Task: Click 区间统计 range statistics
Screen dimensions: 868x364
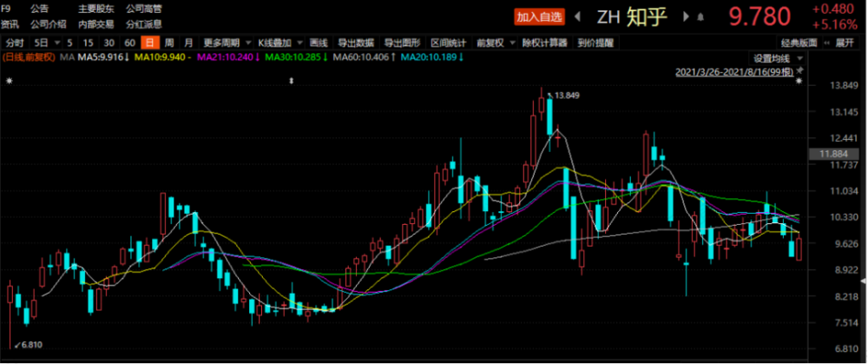Action: click(x=449, y=43)
